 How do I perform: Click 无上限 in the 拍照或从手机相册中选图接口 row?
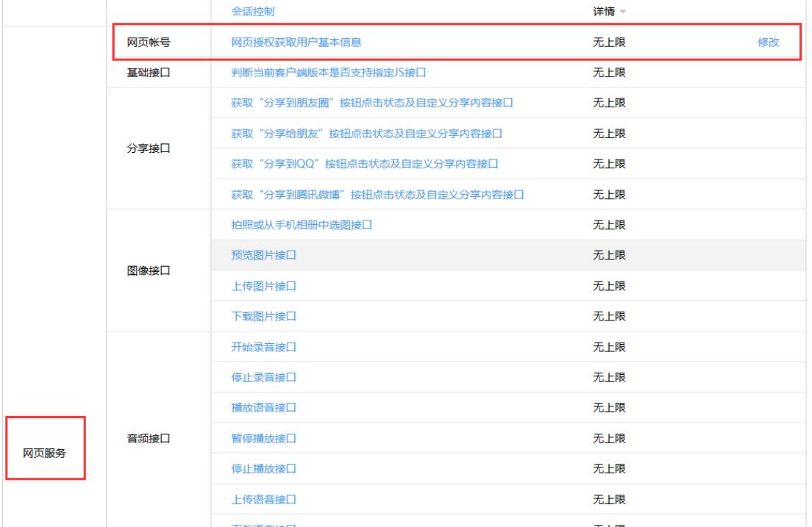(609, 225)
